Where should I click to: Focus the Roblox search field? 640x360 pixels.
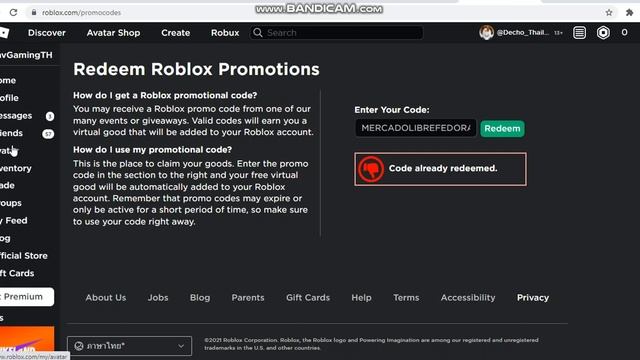tap(336, 33)
